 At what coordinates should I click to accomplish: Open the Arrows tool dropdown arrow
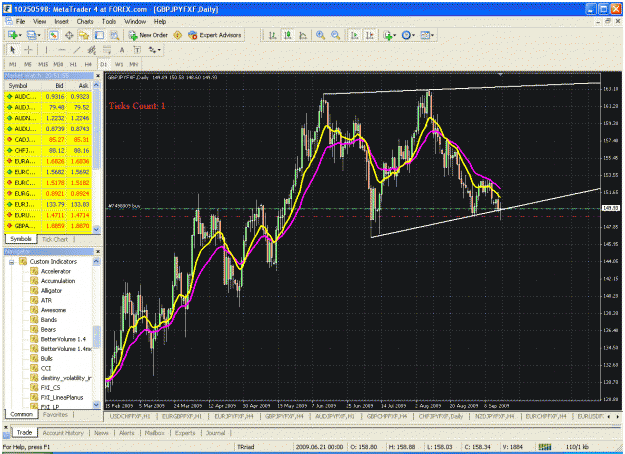159,50
